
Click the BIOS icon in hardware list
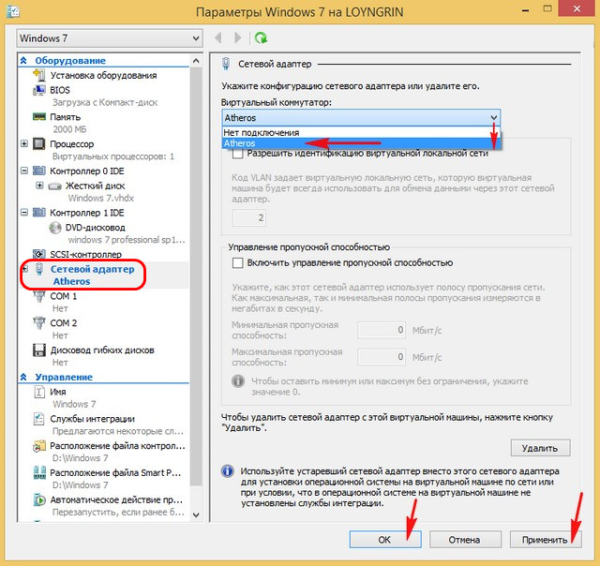39,88
